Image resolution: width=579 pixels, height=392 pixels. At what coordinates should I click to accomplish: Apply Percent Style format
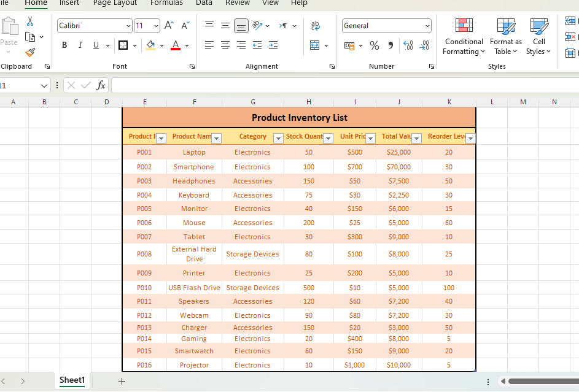coord(375,45)
